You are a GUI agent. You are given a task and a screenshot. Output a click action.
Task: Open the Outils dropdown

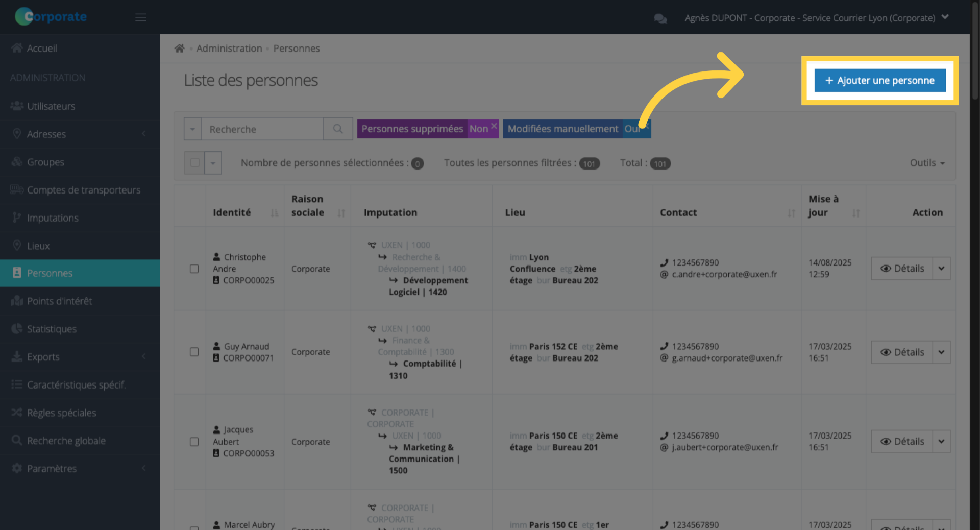(926, 163)
